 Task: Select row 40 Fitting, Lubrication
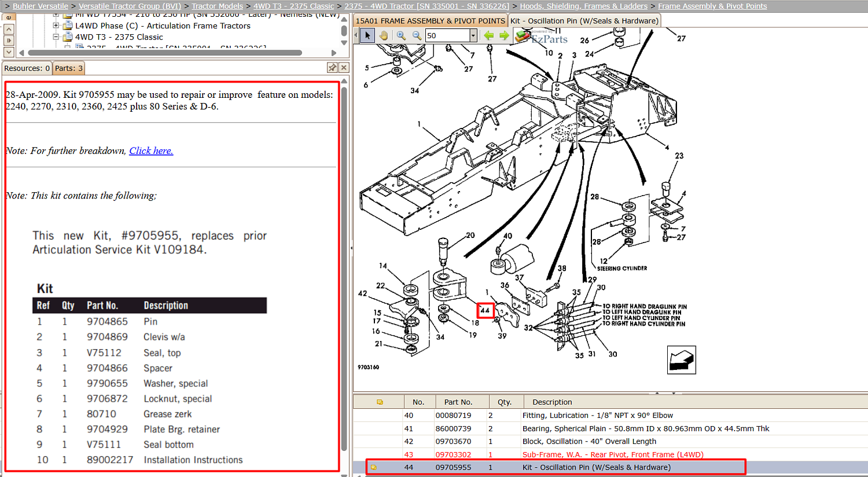pos(610,415)
